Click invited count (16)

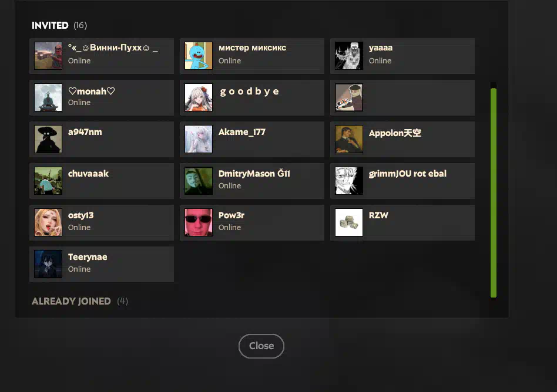tap(80, 26)
